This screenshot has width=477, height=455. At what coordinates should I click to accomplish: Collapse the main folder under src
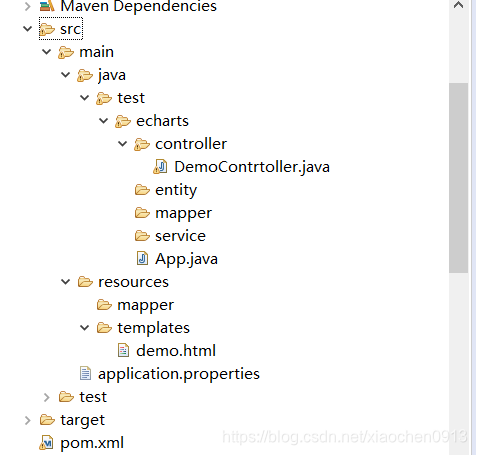coord(46,52)
